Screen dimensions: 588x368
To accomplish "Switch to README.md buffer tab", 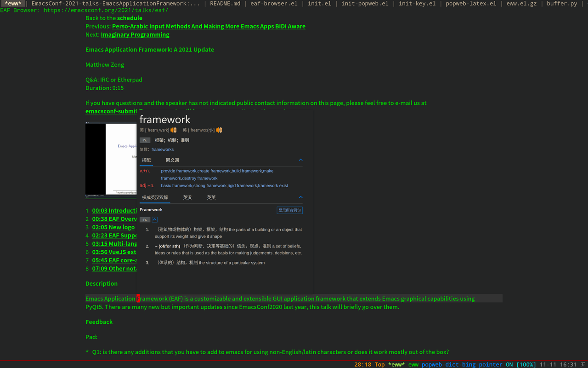I will coord(225,3).
